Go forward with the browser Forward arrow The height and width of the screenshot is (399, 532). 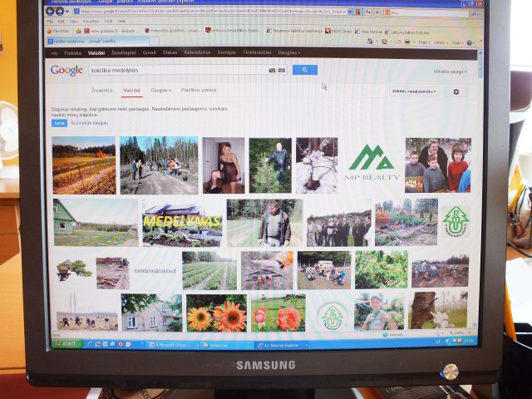tap(60, 12)
